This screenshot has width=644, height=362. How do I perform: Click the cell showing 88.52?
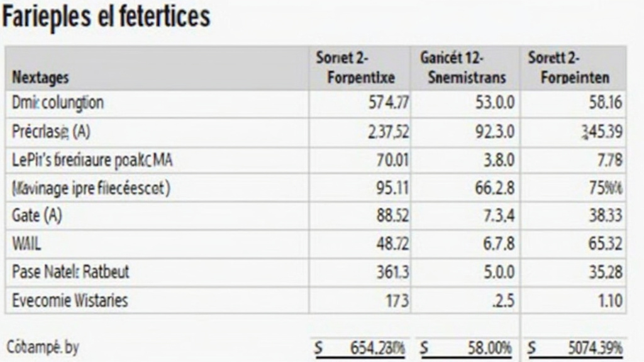pos(392,216)
